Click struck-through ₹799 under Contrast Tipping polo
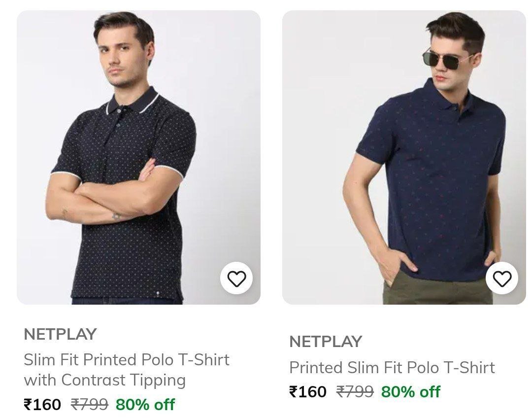The height and width of the screenshot is (420, 532). (90, 405)
